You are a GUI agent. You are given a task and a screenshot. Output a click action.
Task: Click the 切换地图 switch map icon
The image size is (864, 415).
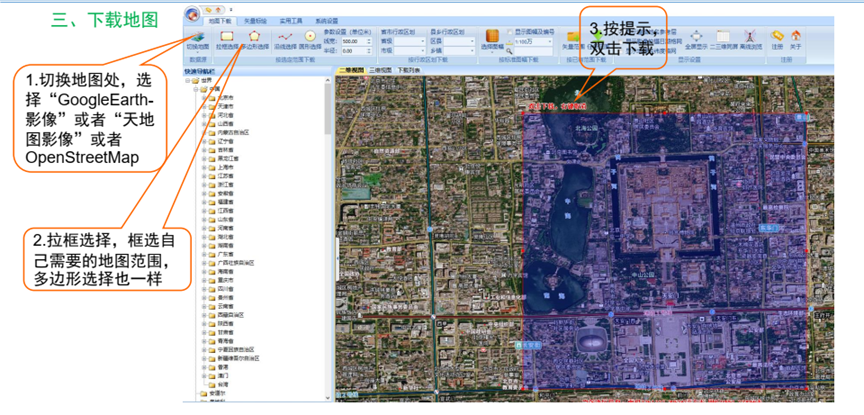[x=197, y=36]
